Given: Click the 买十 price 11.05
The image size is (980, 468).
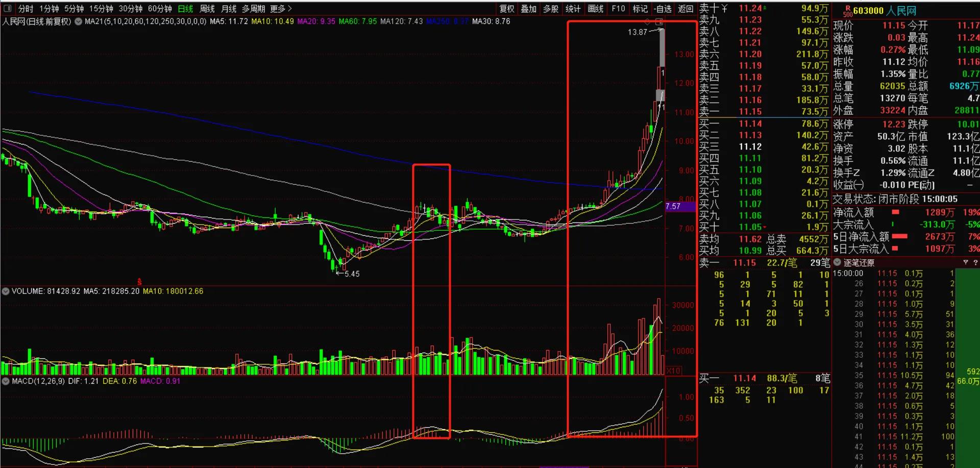Looking at the screenshot, I should pyautogui.click(x=750, y=227).
